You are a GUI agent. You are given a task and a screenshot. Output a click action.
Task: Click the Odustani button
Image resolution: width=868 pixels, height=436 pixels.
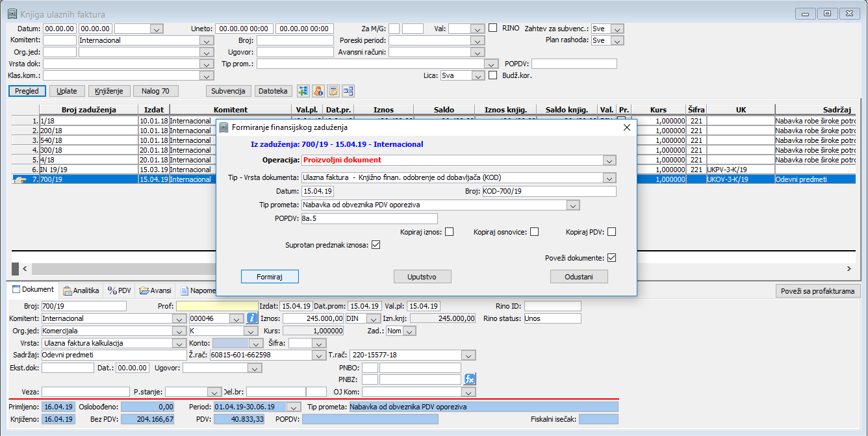coord(579,277)
